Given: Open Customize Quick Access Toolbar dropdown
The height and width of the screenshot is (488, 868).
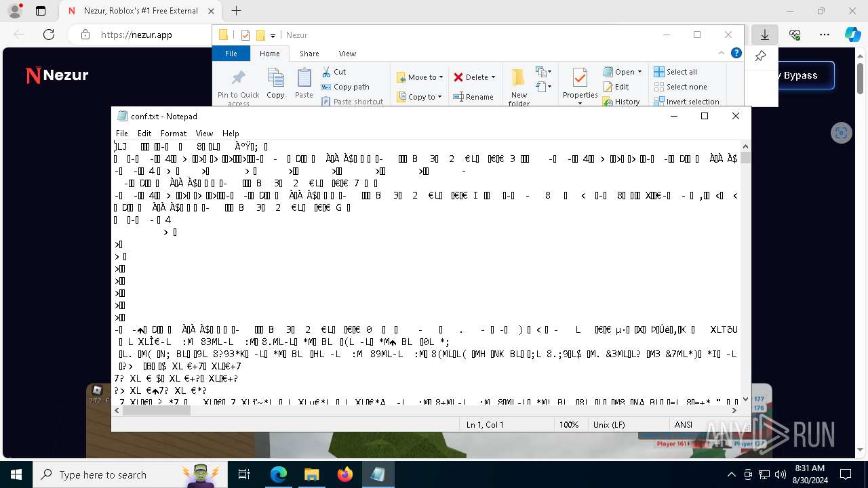Looking at the screenshot, I should 273,35.
